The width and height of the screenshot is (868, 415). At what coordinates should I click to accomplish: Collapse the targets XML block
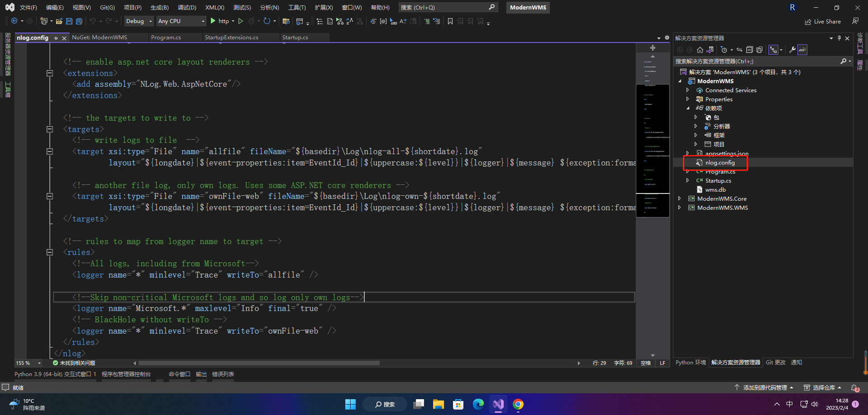pyautogui.click(x=50, y=129)
